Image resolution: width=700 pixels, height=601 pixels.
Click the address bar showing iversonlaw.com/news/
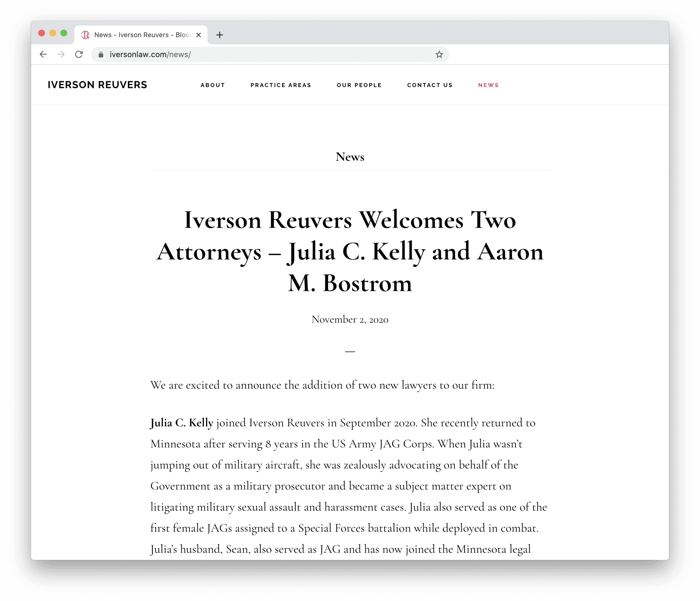click(270, 54)
